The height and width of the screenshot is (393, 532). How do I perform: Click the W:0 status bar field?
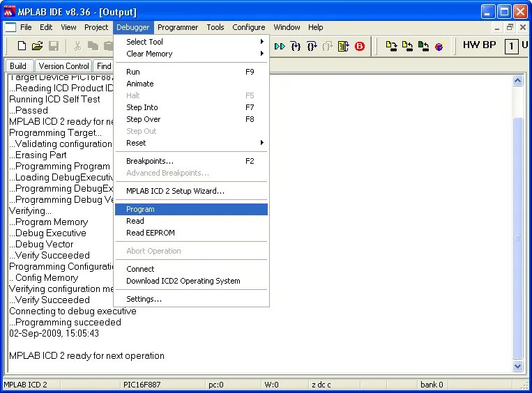271,385
